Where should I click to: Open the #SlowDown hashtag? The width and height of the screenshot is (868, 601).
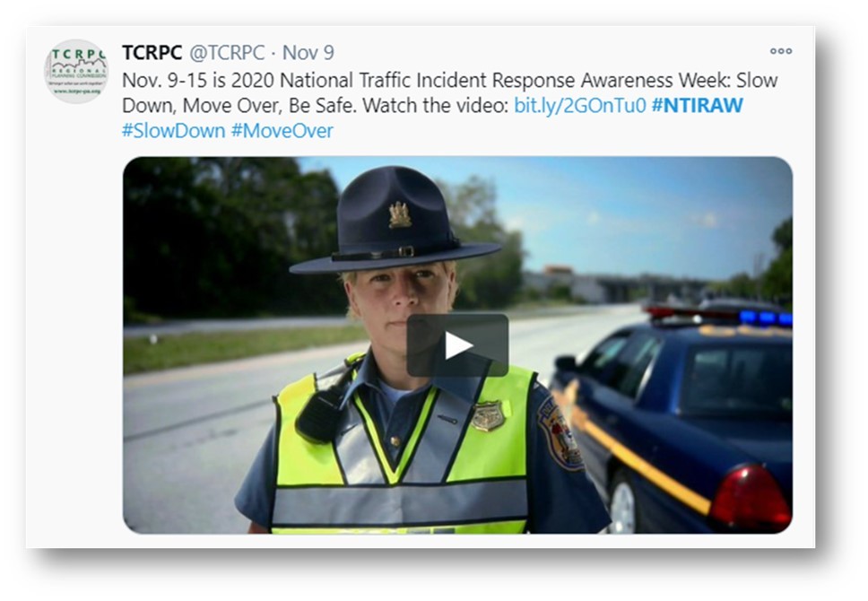click(173, 131)
